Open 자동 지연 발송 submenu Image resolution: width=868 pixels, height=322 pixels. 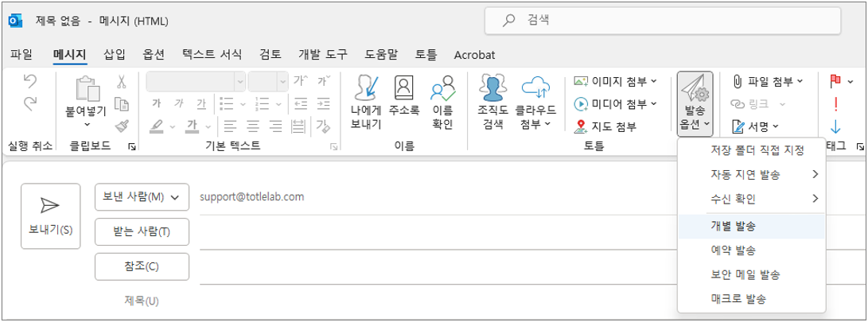(x=751, y=175)
